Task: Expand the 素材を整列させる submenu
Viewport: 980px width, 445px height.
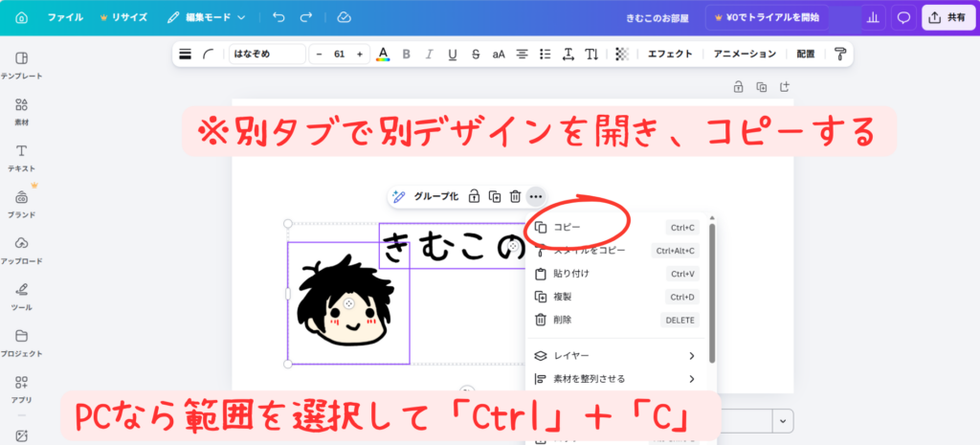Action: (617, 379)
